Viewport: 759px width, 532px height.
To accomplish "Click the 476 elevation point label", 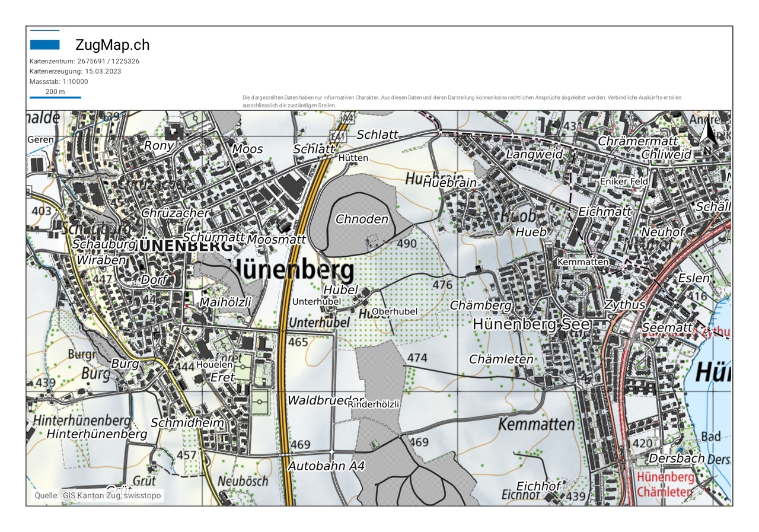I will click(x=442, y=285).
